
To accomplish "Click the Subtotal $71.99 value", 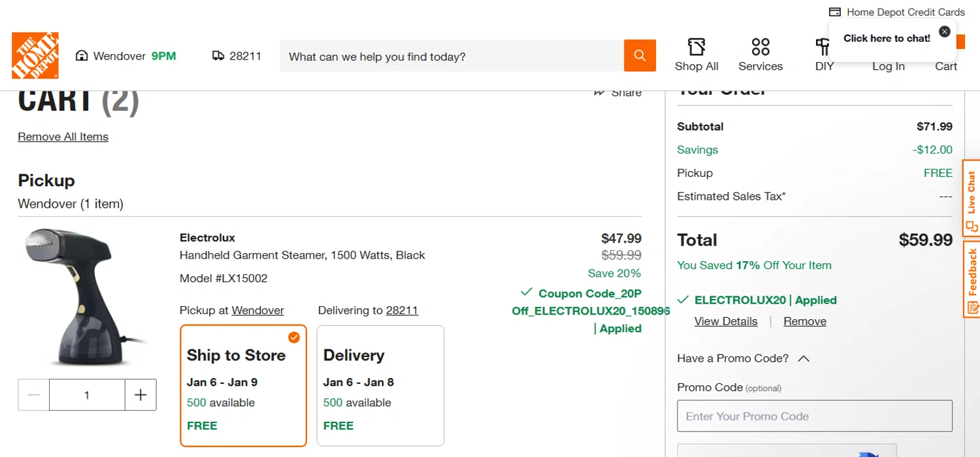I will pyautogui.click(x=934, y=127).
